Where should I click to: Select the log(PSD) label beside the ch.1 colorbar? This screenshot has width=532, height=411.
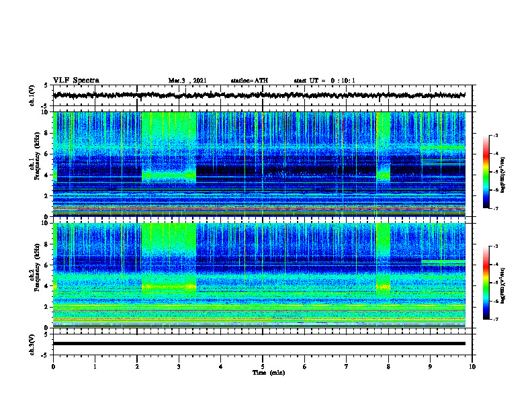[x=503, y=175]
